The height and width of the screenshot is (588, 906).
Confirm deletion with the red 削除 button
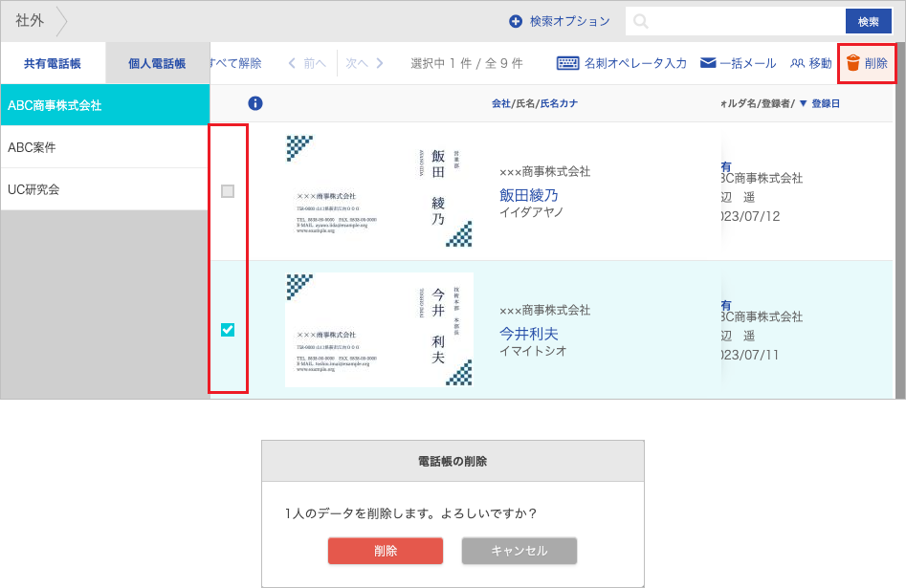(386, 551)
